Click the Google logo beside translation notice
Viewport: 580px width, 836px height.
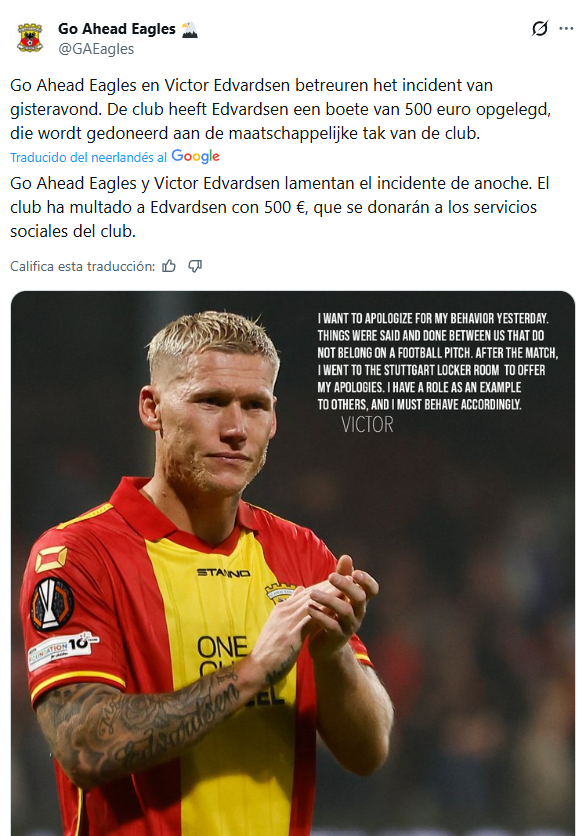pos(196,157)
